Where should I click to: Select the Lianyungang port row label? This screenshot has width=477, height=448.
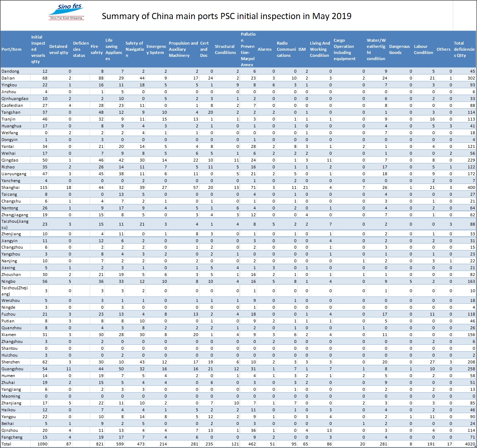14,174
